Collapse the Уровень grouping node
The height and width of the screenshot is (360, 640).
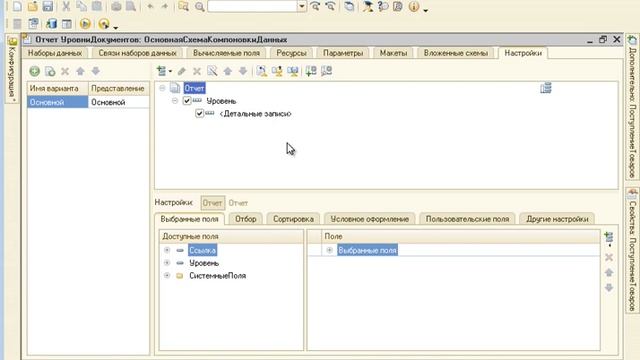click(x=175, y=101)
